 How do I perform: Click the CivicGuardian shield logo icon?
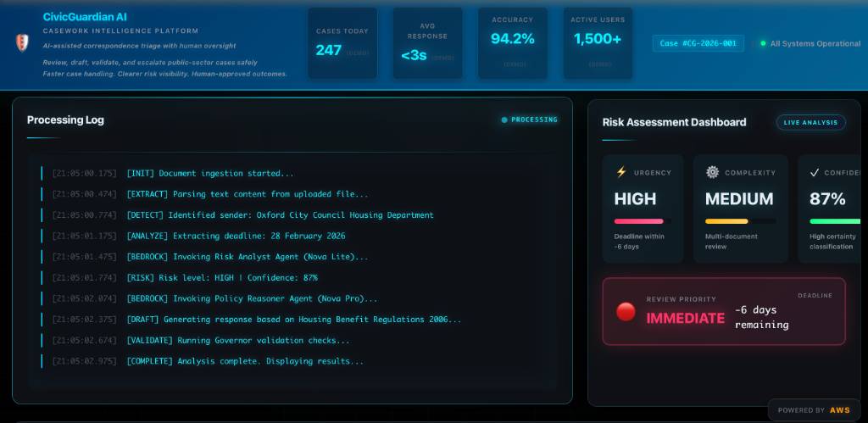(22, 42)
